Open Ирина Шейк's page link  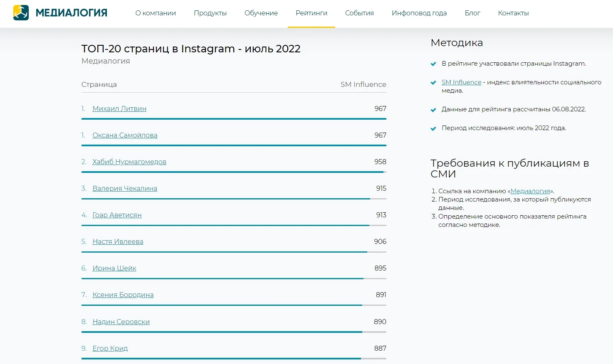coord(114,268)
